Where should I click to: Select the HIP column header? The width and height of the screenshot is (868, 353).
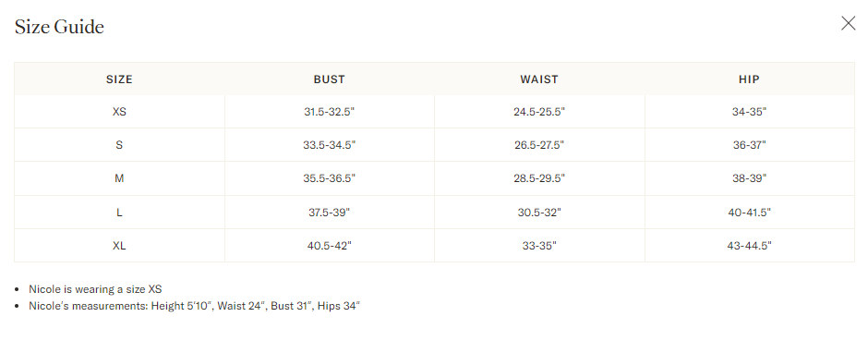pos(749,79)
